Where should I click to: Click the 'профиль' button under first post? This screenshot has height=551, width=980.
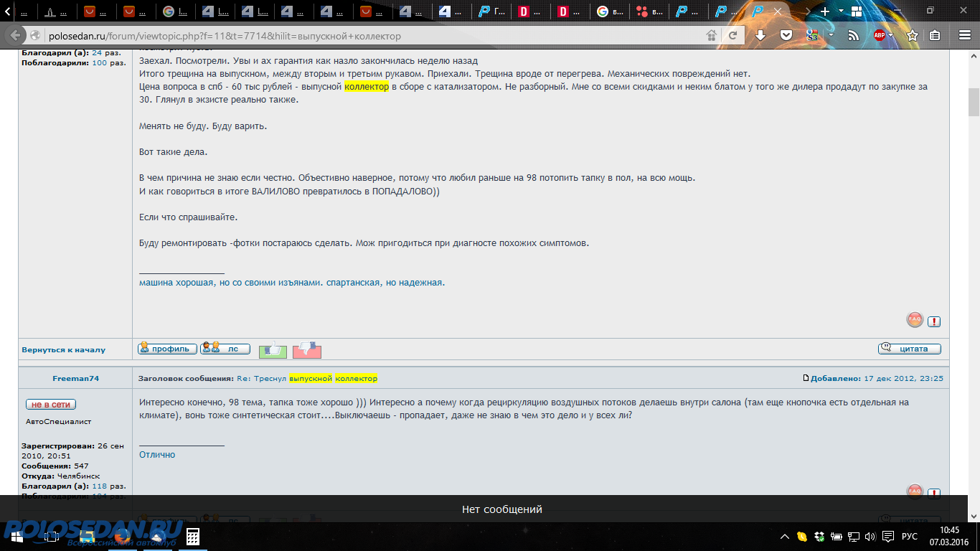coord(167,349)
